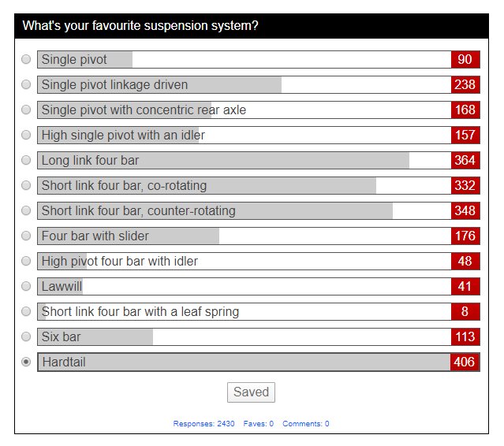Click the red 406 vote count
Screen dimensions: 504x446
click(x=465, y=362)
